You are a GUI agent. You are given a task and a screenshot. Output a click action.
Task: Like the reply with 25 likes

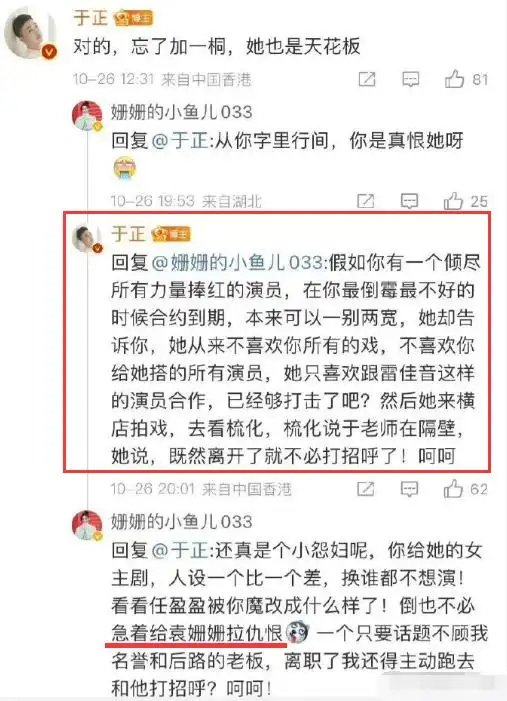coord(465,201)
